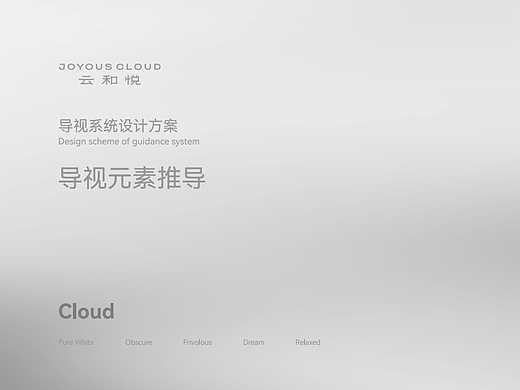The height and width of the screenshot is (390, 520).
Task: Select the large title 导视元素推导
Action: coord(132,178)
